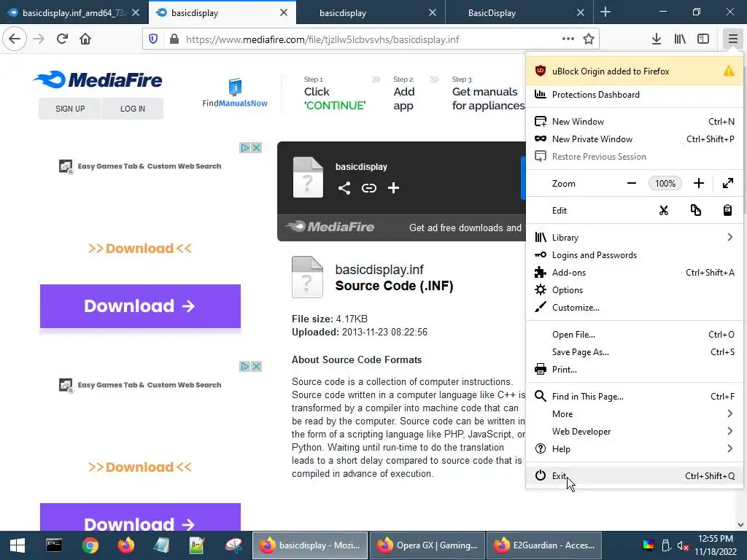Image resolution: width=747 pixels, height=560 pixels.
Task: Open tracking protection shield in address bar
Action: point(153,39)
